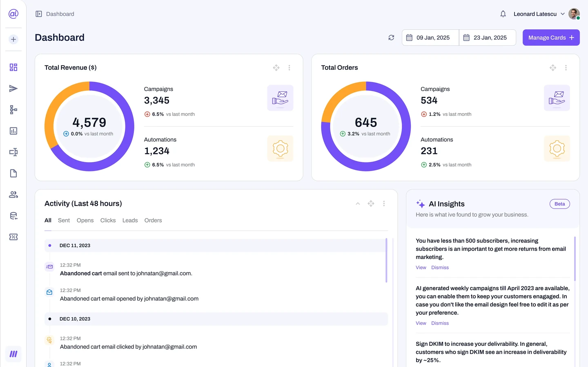View the subscribers insight
The image size is (588, 367).
[x=421, y=267]
